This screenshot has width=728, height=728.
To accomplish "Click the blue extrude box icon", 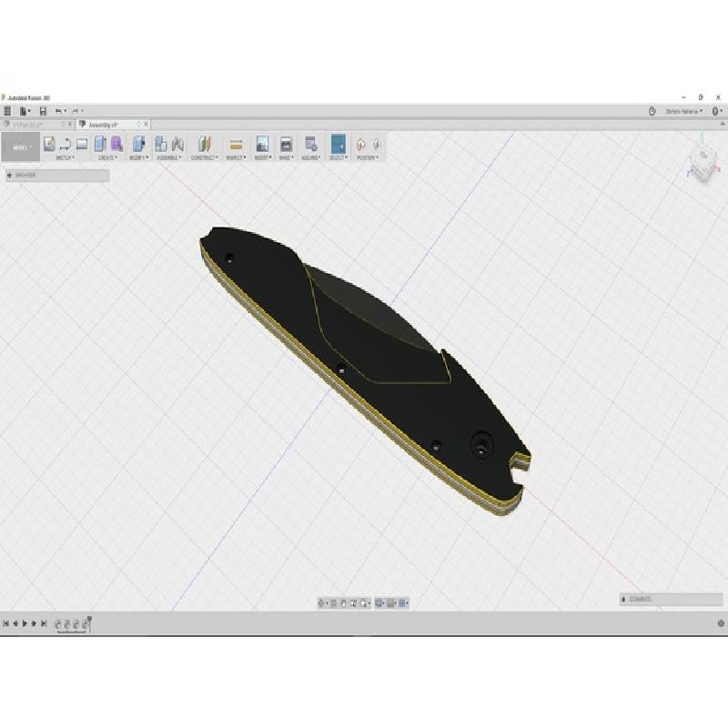I will pyautogui.click(x=100, y=144).
